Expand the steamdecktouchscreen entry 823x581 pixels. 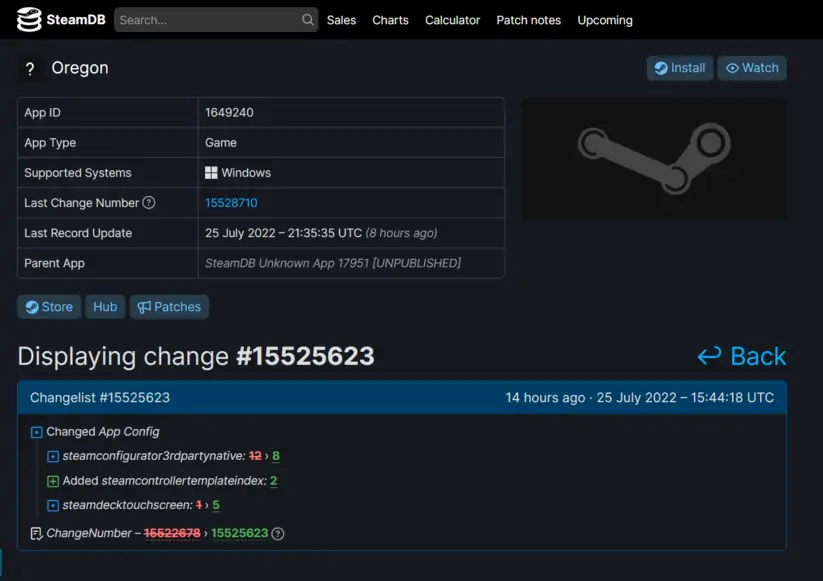tap(53, 506)
